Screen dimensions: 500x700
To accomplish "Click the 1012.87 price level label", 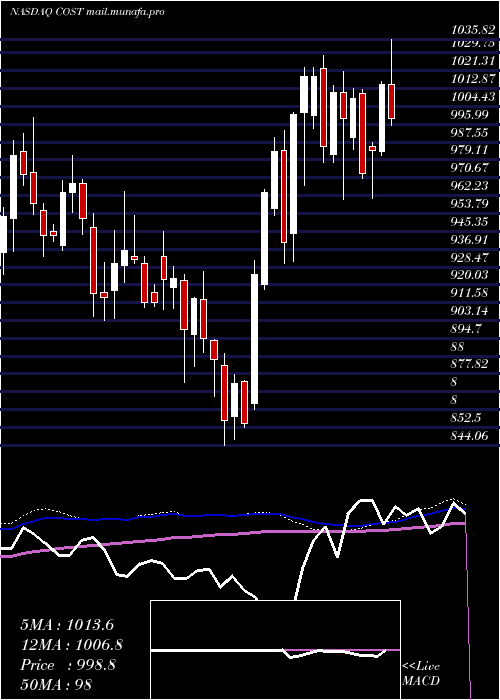I will pos(472,79).
